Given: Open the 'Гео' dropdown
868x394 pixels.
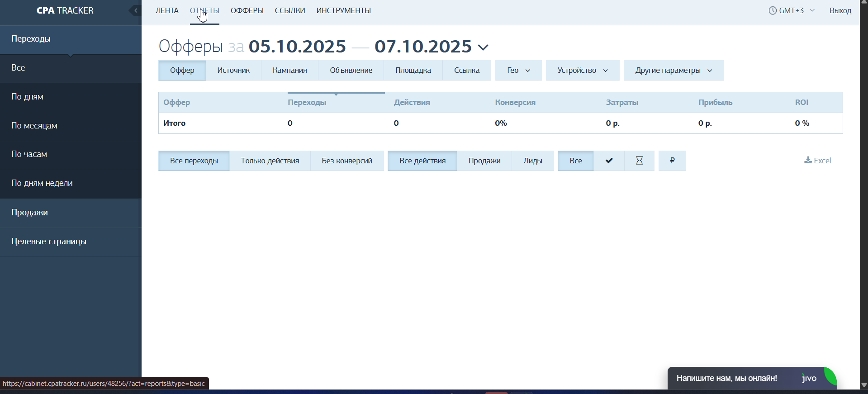Looking at the screenshot, I should 518,71.
